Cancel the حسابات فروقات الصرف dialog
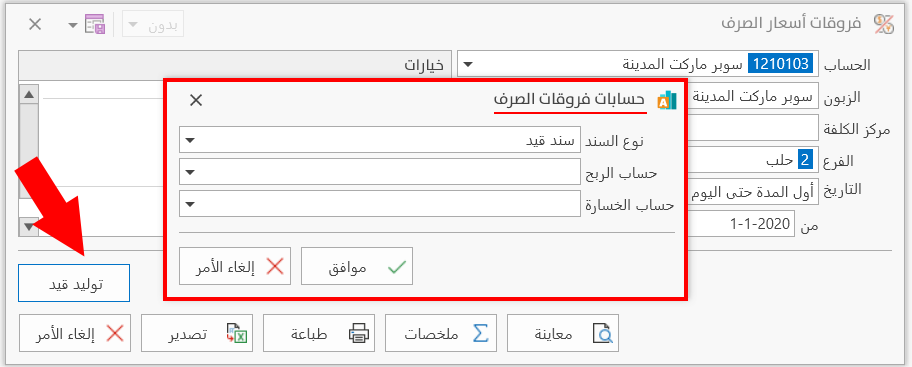912x367 pixels. (234, 266)
